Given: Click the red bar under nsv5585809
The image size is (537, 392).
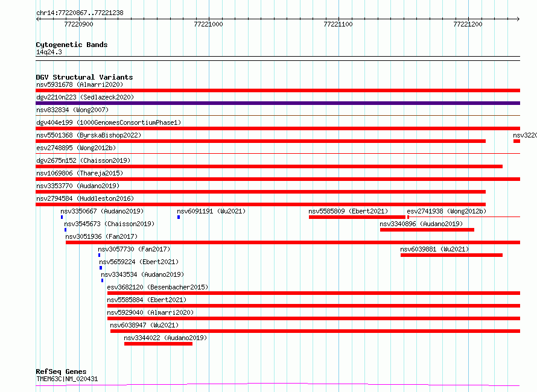Looking at the screenshot, I should coord(357,217).
